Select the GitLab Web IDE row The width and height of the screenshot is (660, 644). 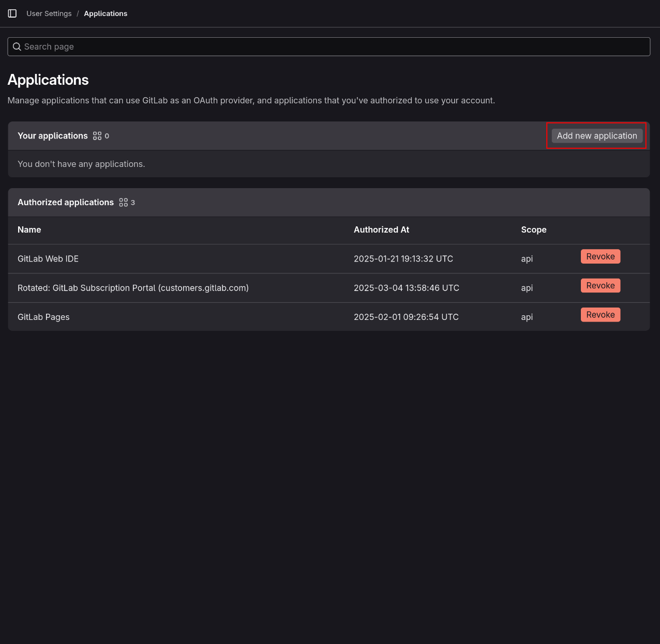(x=48, y=258)
